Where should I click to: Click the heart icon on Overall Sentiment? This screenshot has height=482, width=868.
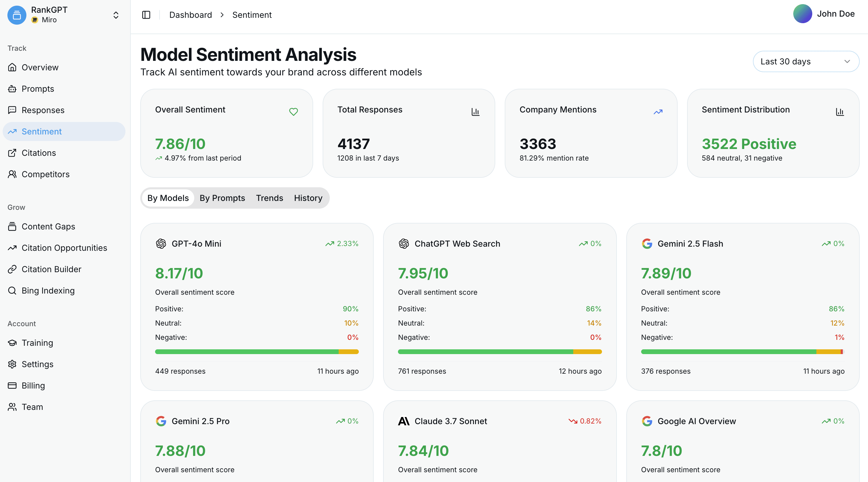(x=294, y=112)
